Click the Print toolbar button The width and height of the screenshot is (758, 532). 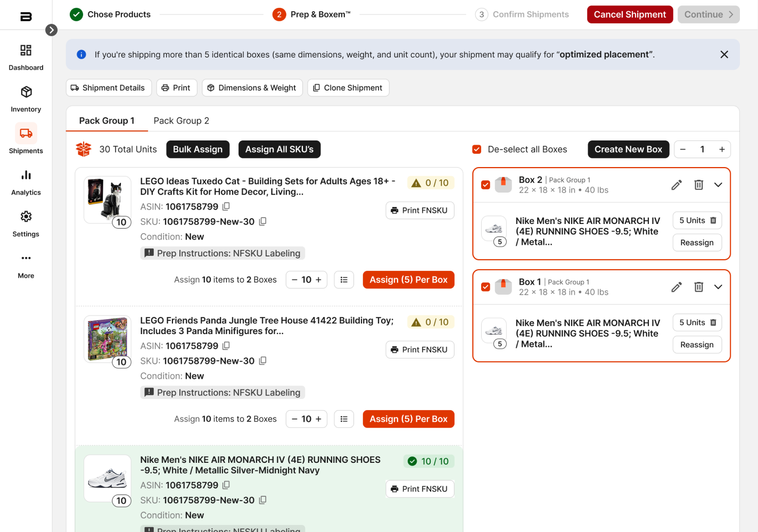[177, 88]
